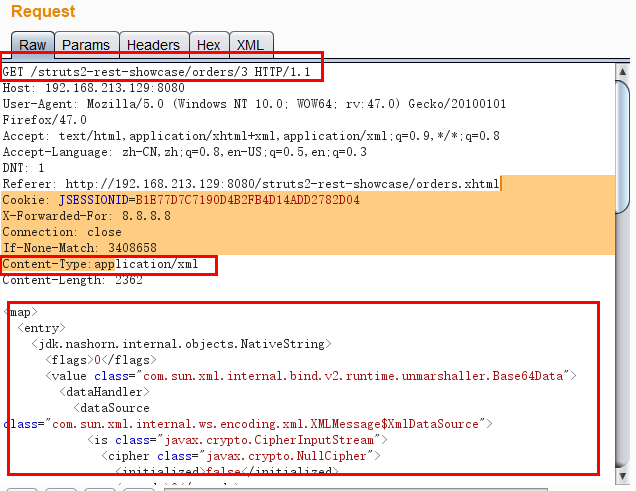636x491 pixels.
Task: Click the javax.crypto.CipherInputStream line
Action: pyautogui.click(x=238, y=440)
